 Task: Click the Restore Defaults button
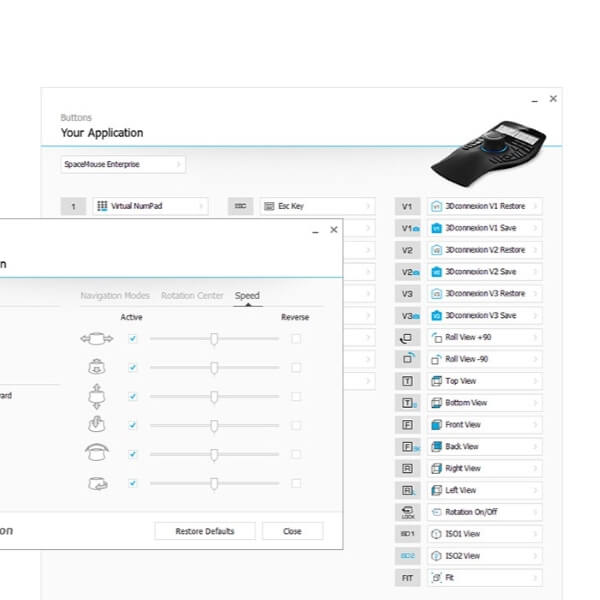pyautogui.click(x=205, y=531)
